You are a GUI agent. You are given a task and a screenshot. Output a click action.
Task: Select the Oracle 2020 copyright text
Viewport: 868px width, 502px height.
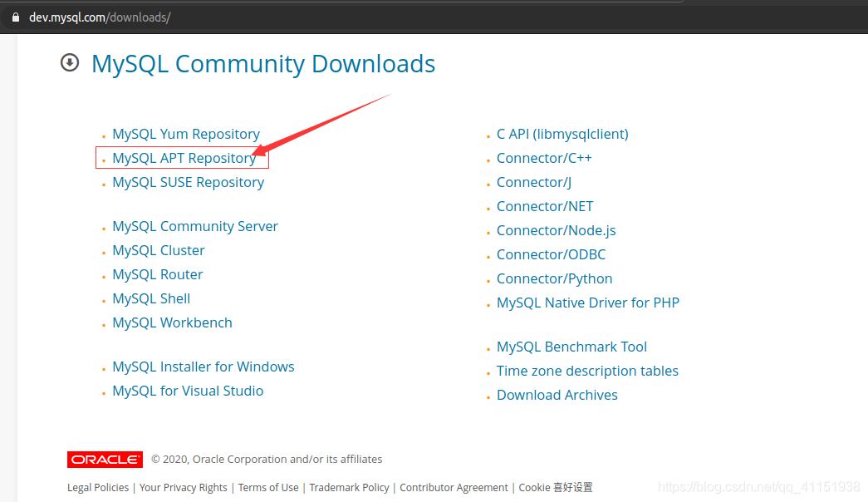coord(267,460)
